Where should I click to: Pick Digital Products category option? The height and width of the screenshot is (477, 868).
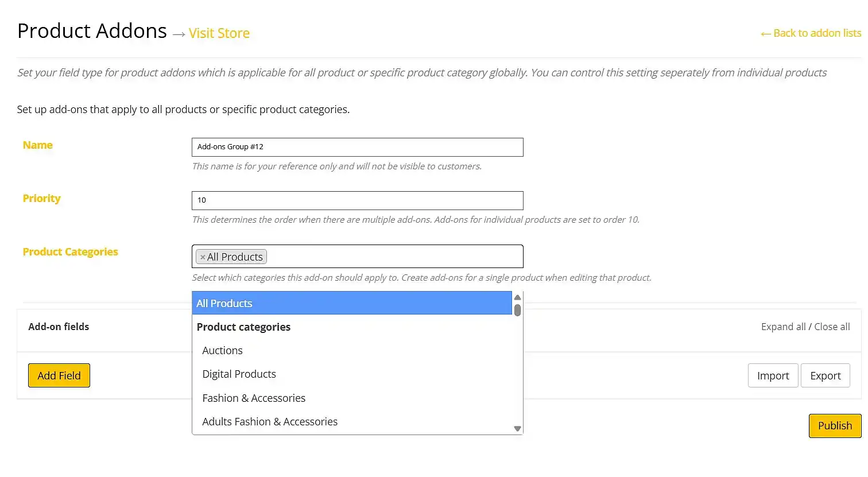tap(239, 374)
